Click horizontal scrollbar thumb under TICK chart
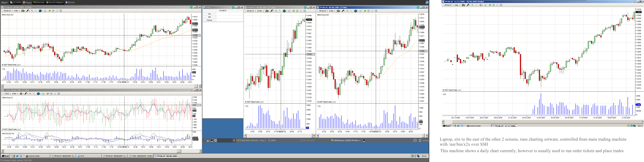 click(x=179, y=151)
